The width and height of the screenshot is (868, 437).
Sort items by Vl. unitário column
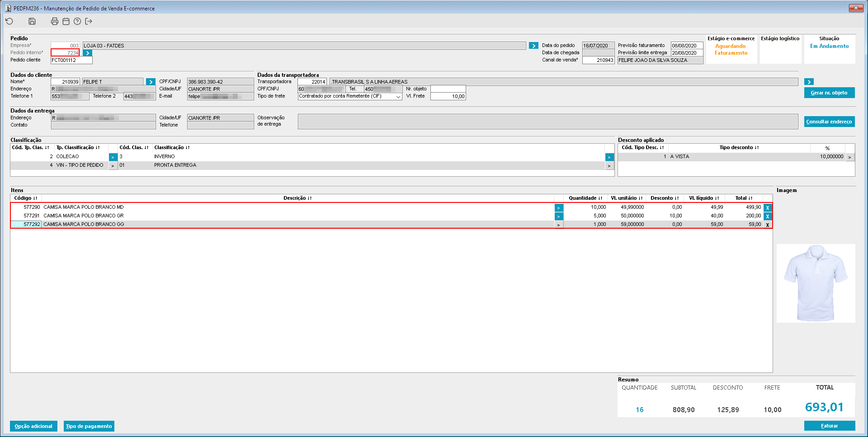tap(627, 198)
